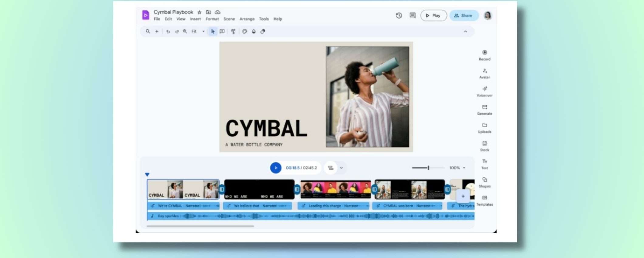Click the overlapping circles toolbar icon
This screenshot has width=644, height=258.
(263, 31)
